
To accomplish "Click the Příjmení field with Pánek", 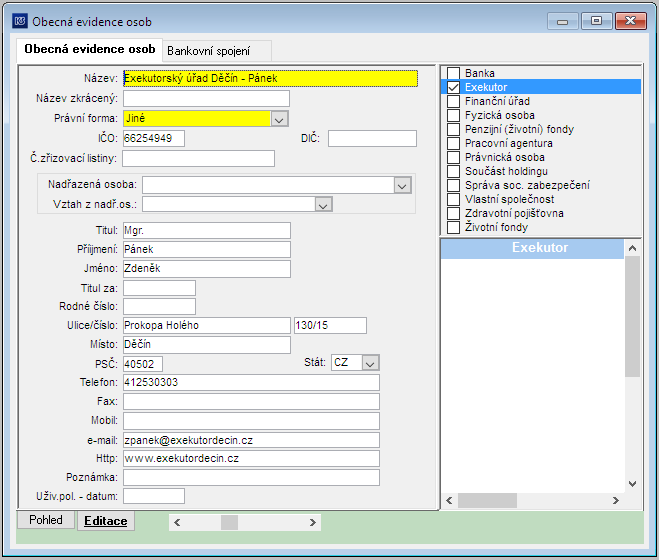I will coord(206,249).
